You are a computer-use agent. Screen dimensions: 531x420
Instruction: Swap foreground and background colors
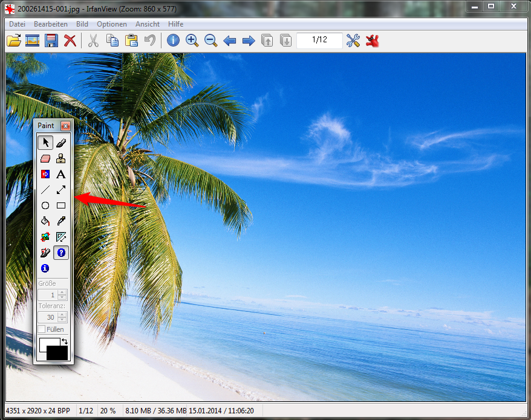tap(65, 342)
